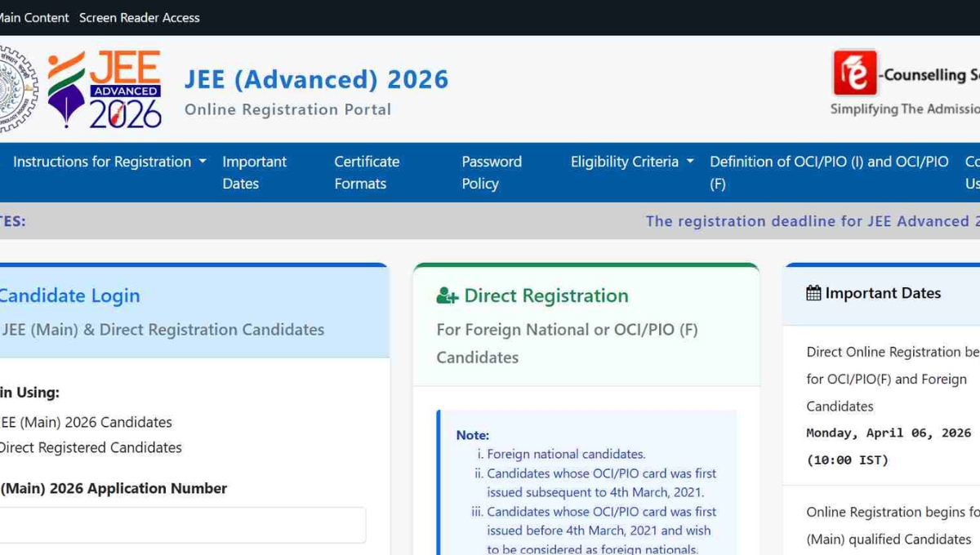Select Direct Registered Candidates login option

(90, 447)
